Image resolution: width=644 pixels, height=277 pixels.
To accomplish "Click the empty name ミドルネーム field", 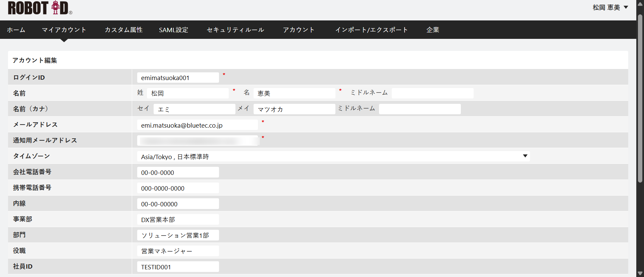I will [x=432, y=93].
